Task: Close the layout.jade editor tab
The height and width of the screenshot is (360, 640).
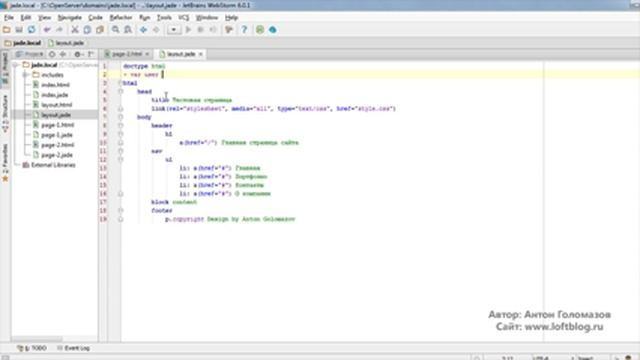Action: click(x=200, y=54)
